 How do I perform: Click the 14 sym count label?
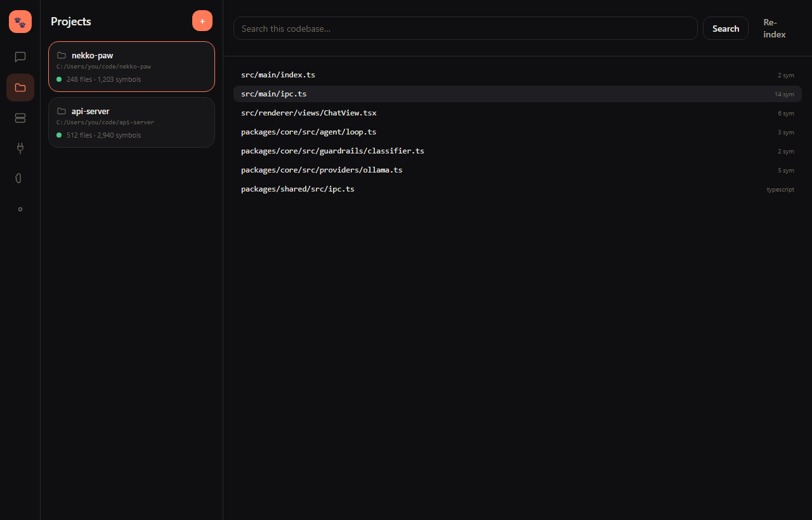[784, 94]
